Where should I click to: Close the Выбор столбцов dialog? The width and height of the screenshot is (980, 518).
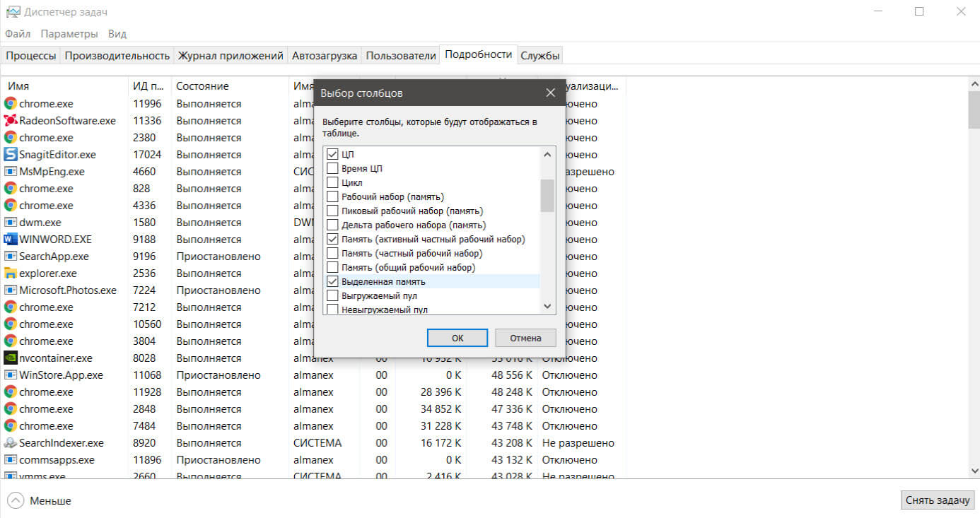point(551,93)
